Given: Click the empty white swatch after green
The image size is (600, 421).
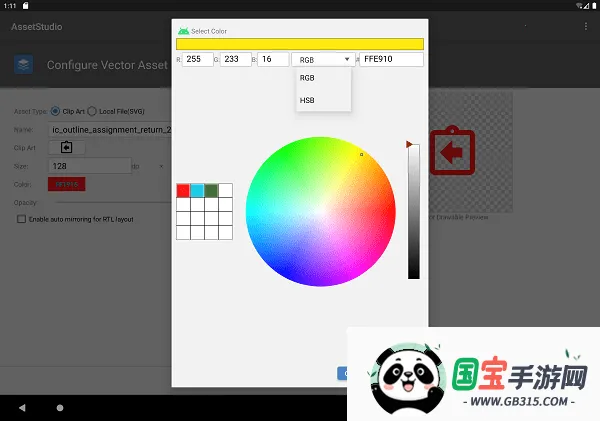Looking at the screenshot, I should 225,190.
